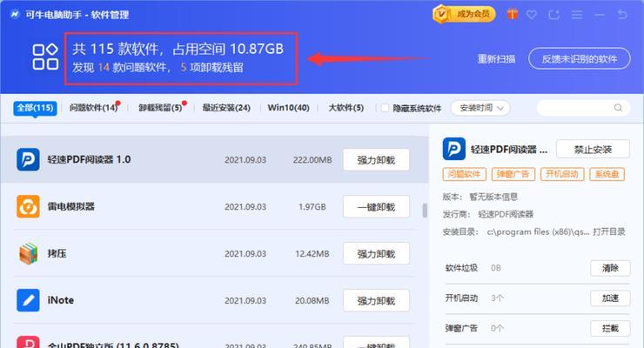Image resolution: width=644 pixels, height=348 pixels.
Task: Click the install path c:\program files (x86) text
Action: pyautogui.click(x=538, y=231)
